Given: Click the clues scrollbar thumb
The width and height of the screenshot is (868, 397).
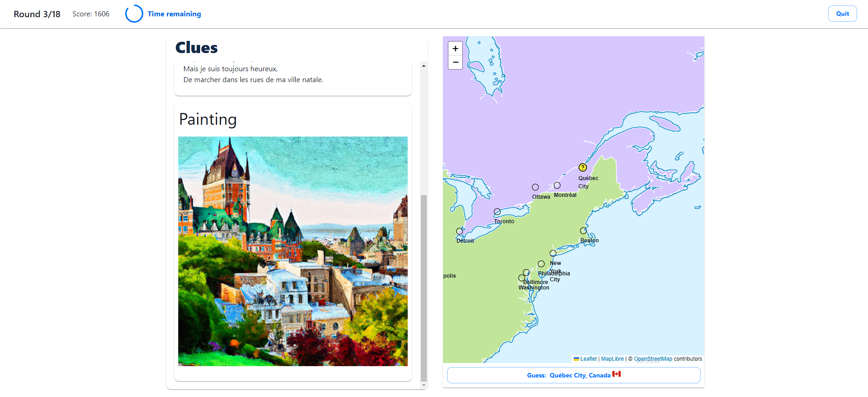Looking at the screenshot, I should click(x=424, y=288).
